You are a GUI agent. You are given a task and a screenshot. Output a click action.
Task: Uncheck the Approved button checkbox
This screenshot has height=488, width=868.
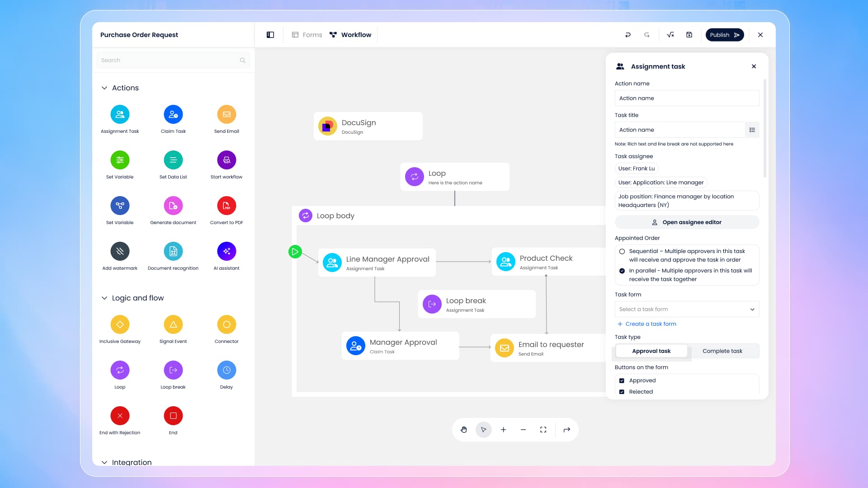click(x=622, y=380)
